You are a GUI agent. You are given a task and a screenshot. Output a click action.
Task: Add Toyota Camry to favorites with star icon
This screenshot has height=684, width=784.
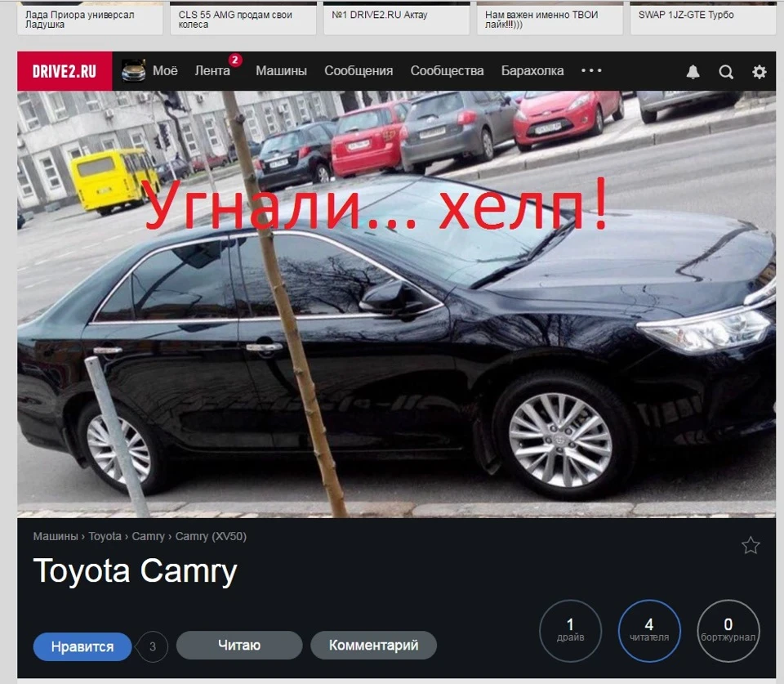[x=751, y=545]
